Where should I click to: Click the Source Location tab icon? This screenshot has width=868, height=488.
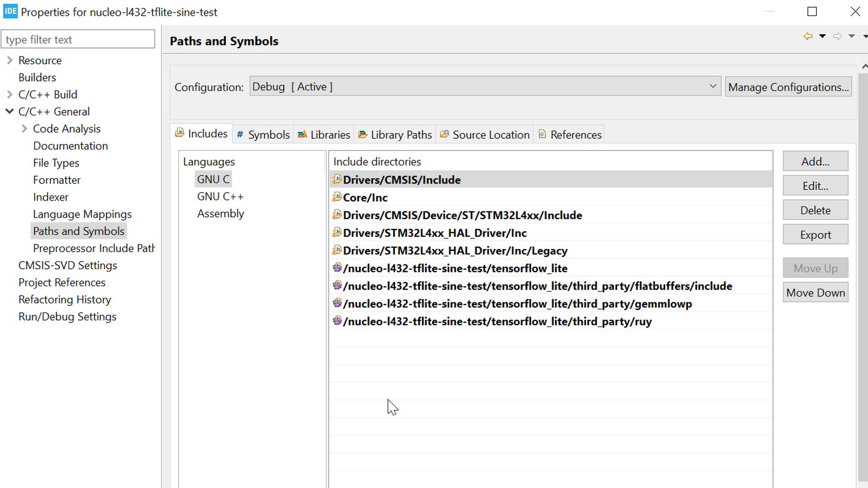coord(444,135)
